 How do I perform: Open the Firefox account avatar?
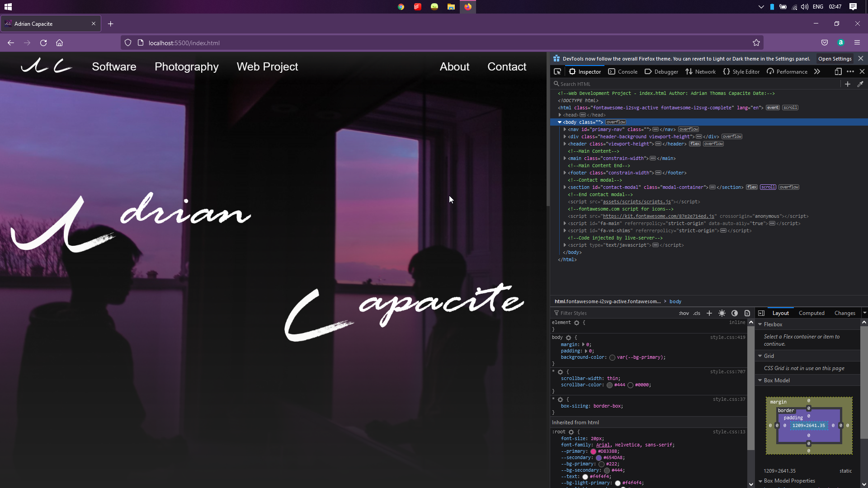coord(841,43)
